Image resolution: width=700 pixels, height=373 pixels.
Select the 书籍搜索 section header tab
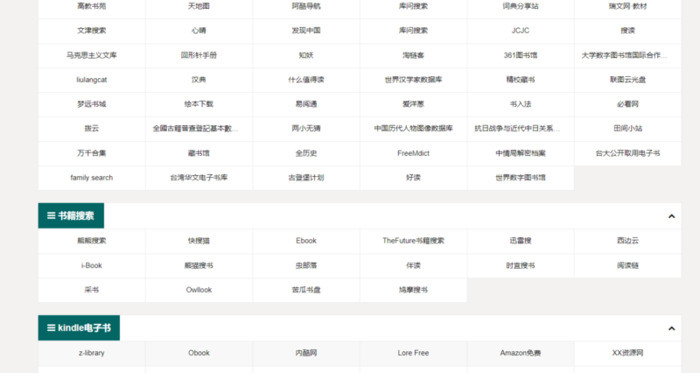pyautogui.click(x=71, y=216)
